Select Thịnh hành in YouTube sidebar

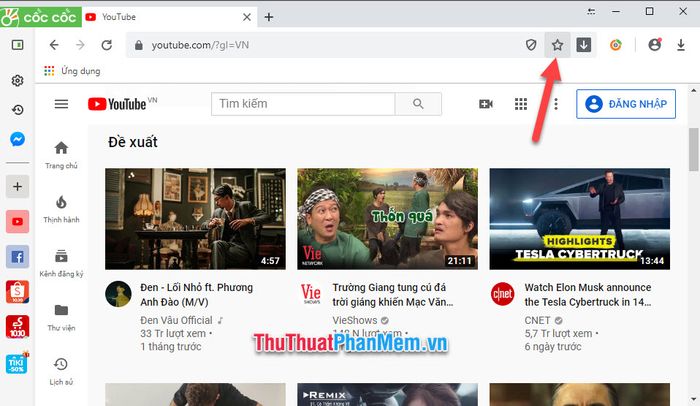[61, 209]
